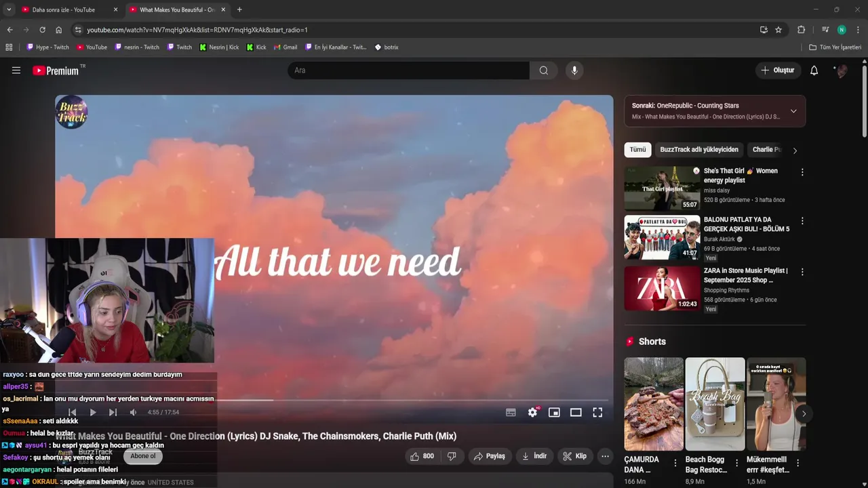868x488 pixels.
Task: Open the notifications bell
Action: (814, 70)
